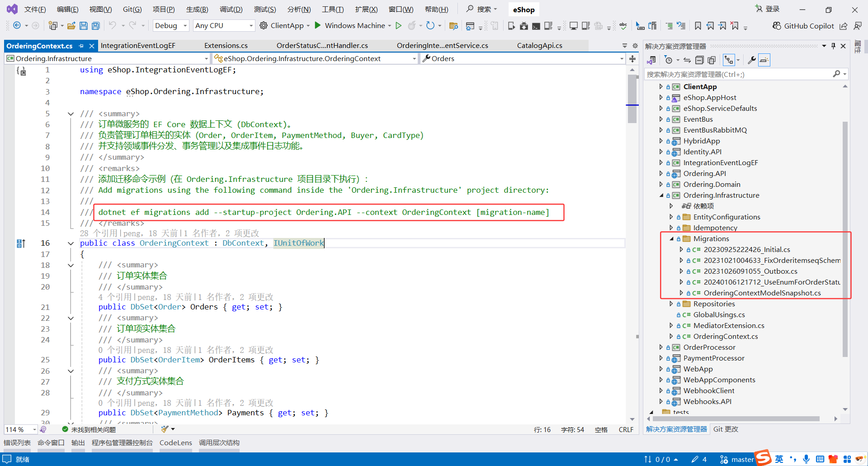
Task: Expand the Repositories folder node
Action: point(671,304)
